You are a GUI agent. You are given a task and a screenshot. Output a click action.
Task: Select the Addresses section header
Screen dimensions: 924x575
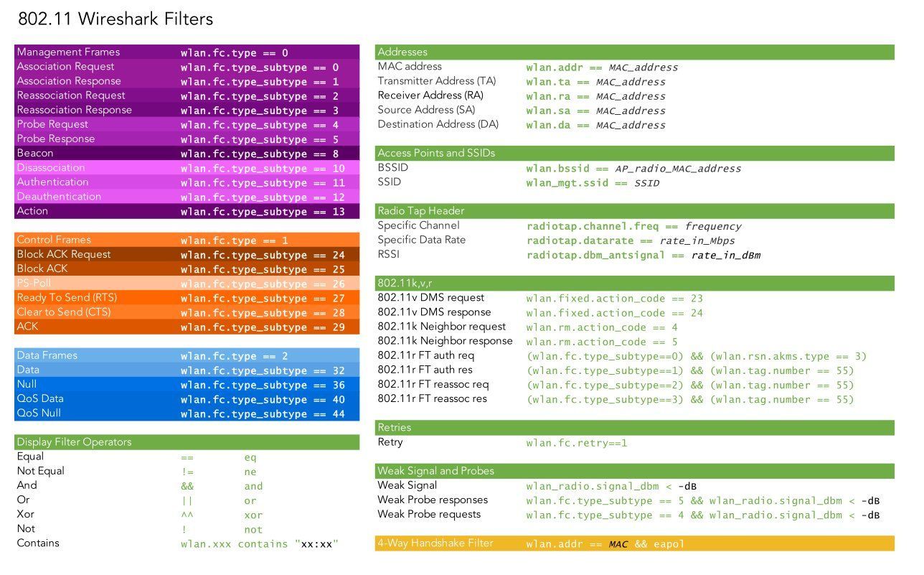(634, 52)
